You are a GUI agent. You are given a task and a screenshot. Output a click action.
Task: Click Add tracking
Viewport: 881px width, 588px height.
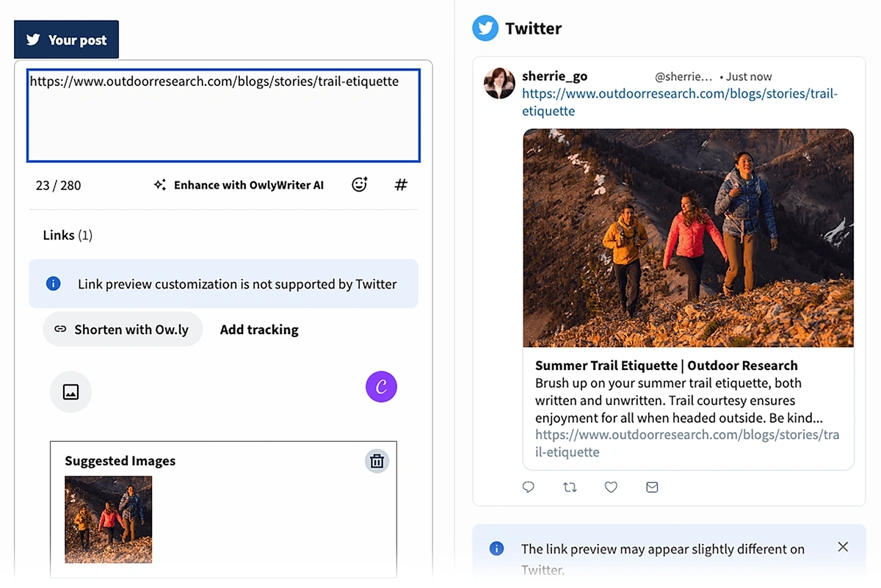(x=259, y=330)
